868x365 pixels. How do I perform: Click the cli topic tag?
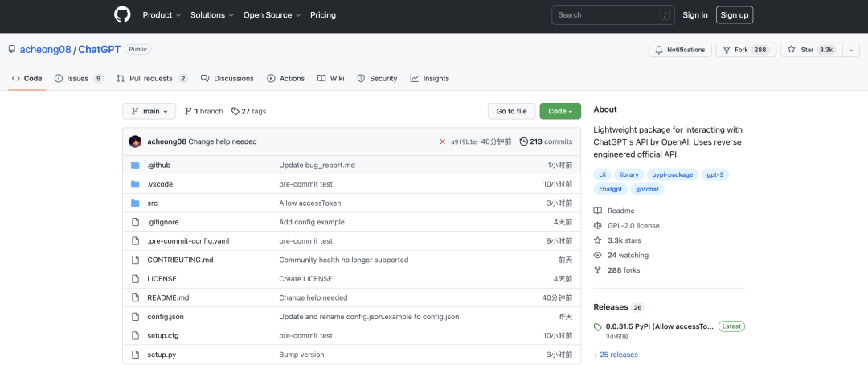[x=602, y=174]
